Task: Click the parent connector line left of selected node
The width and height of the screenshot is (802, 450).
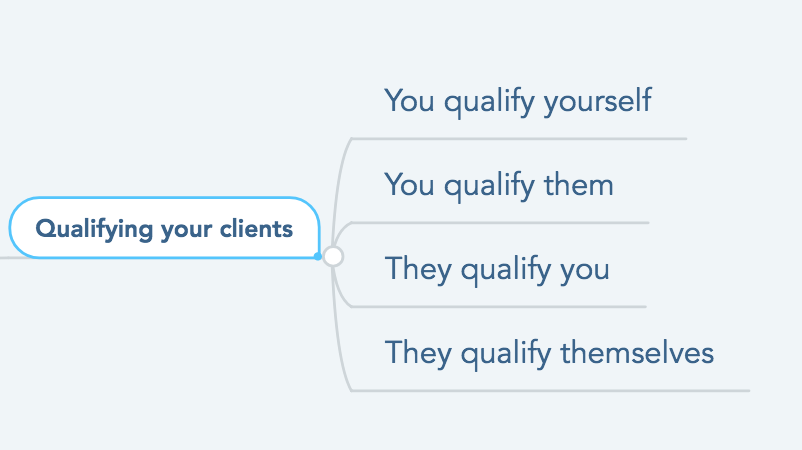Action: [5, 258]
